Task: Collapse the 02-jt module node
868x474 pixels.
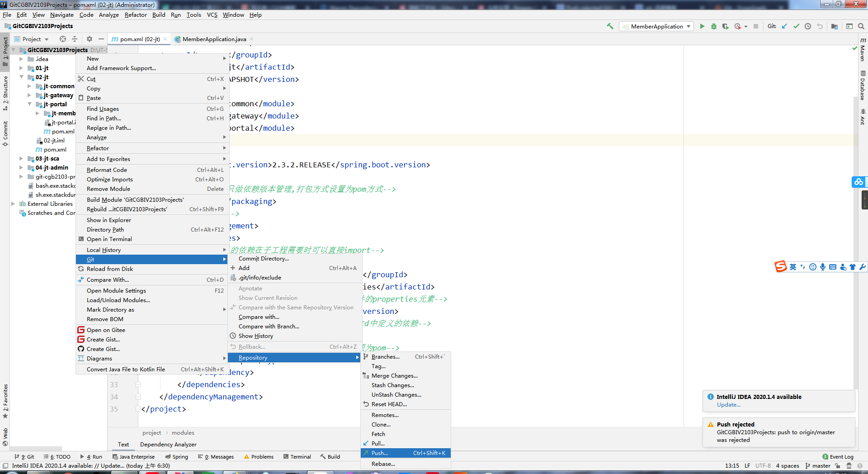Action: coord(21,77)
